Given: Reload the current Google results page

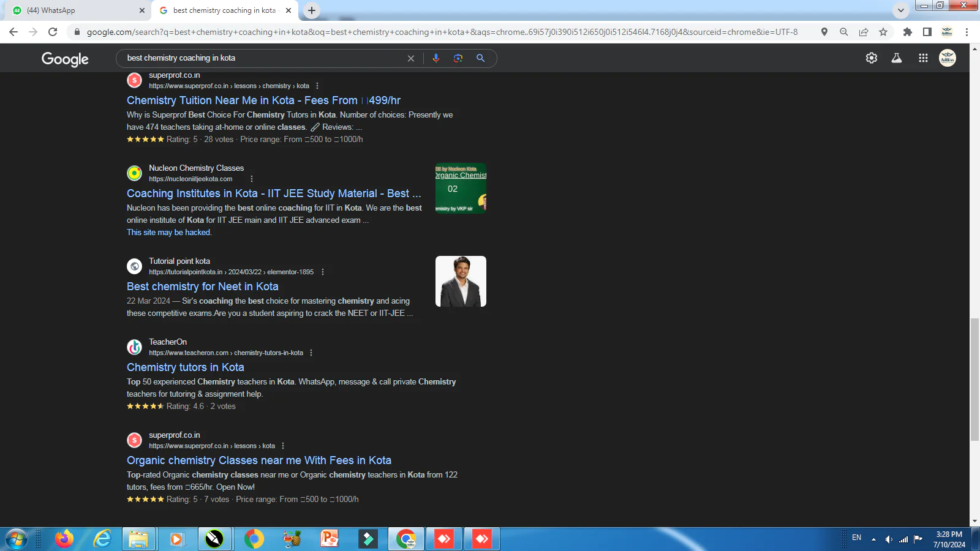Looking at the screenshot, I should click(53, 32).
